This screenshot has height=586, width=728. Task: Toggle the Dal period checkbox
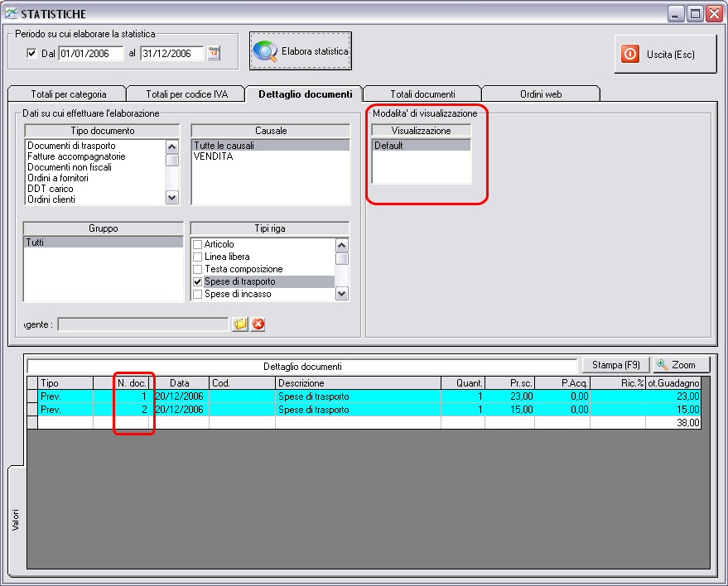(x=31, y=53)
